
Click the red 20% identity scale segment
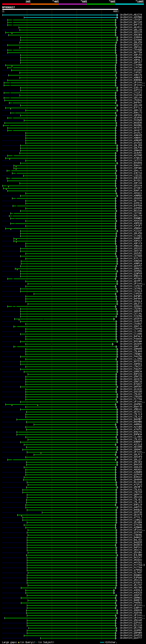[x=16, y=4]
